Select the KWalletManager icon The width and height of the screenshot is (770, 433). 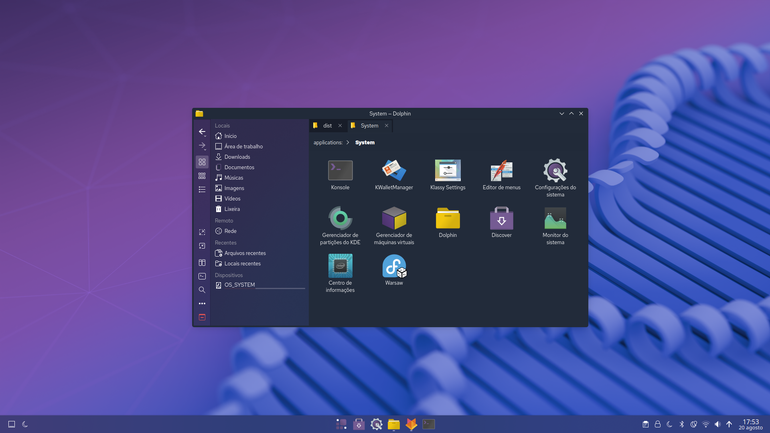coord(394,175)
